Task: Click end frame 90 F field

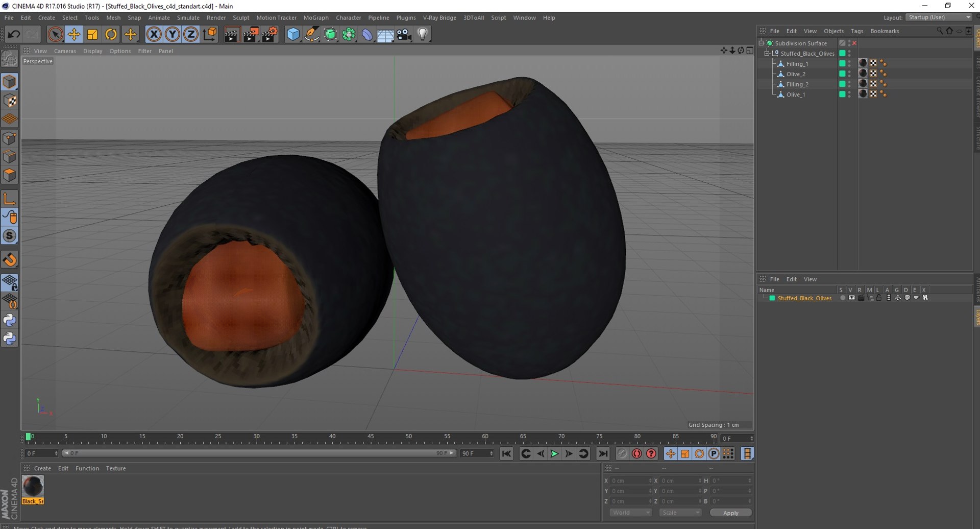Action: pyautogui.click(x=477, y=453)
